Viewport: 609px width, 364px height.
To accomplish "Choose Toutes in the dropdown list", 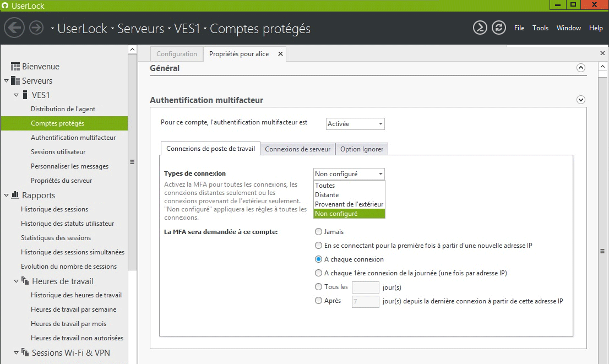I will pos(349,185).
